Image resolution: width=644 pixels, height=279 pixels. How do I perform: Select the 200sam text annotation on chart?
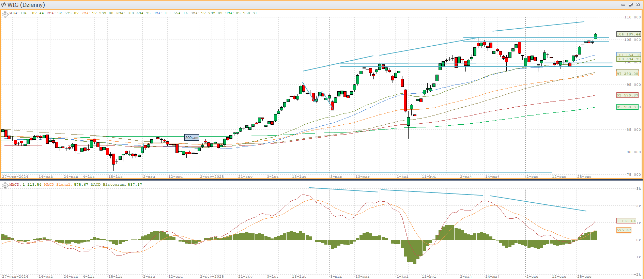point(191,138)
